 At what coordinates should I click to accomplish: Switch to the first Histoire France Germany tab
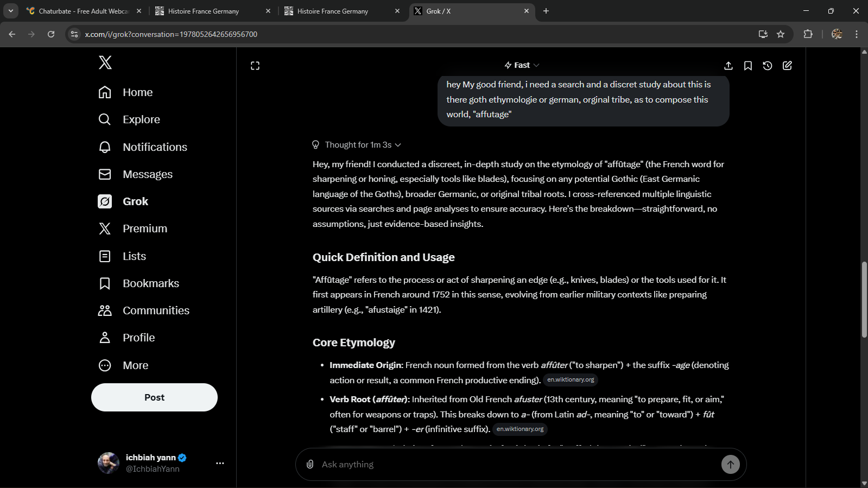[204, 11]
